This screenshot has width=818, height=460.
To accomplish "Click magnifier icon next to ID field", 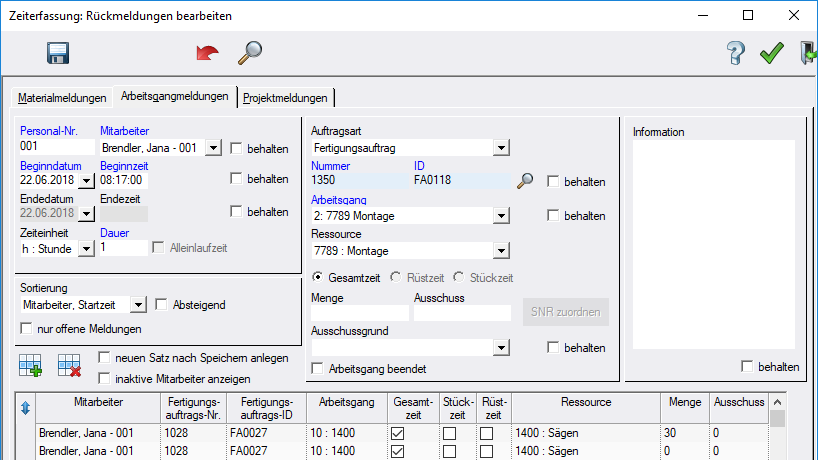I will pyautogui.click(x=525, y=181).
